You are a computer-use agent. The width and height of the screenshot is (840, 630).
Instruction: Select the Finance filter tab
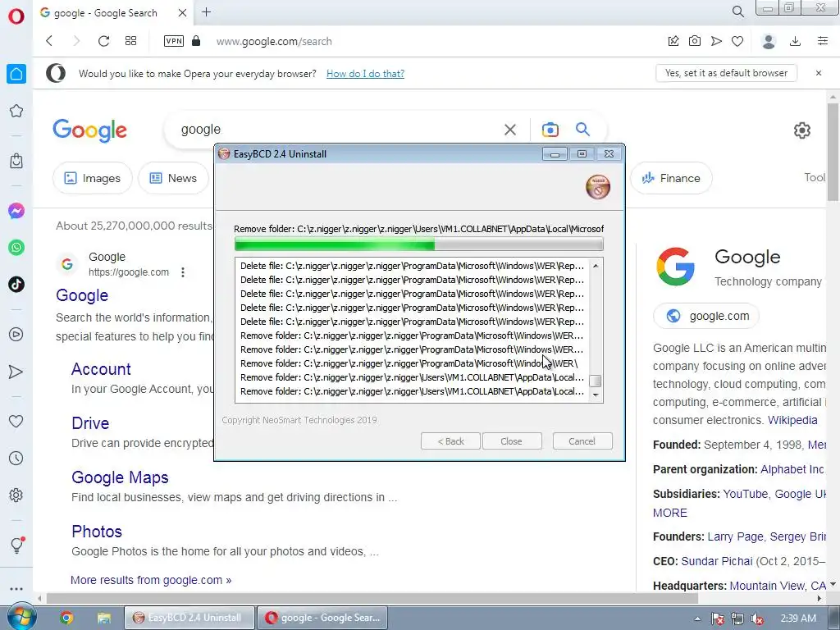(671, 178)
